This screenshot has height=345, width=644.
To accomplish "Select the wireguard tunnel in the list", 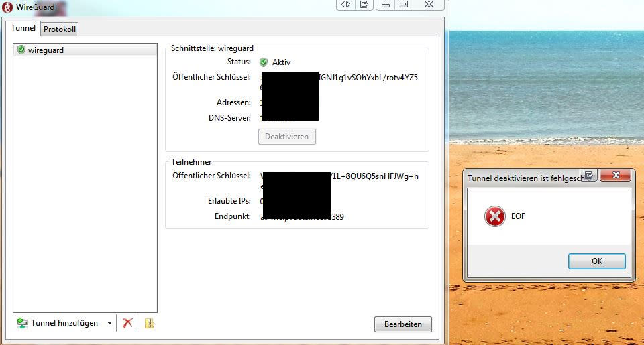I will (85, 50).
